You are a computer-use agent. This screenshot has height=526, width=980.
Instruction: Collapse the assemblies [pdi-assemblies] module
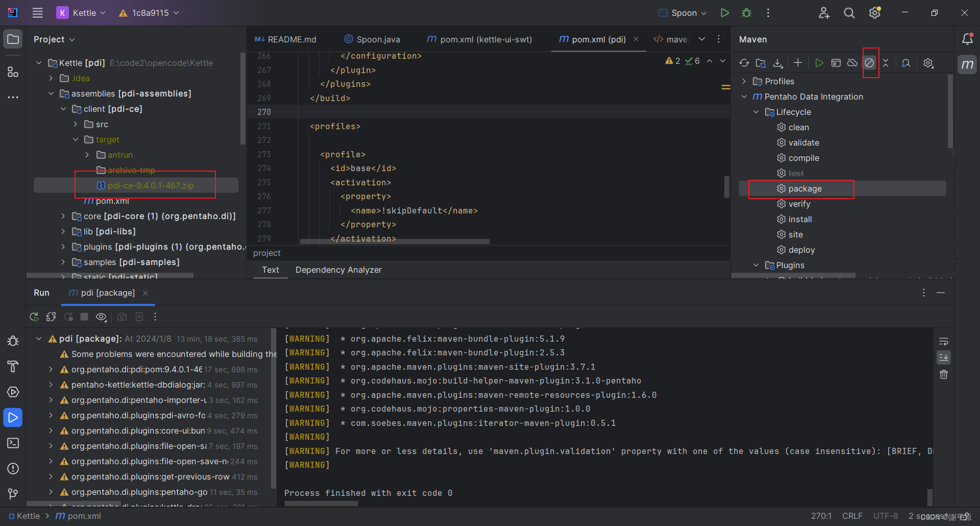point(51,93)
